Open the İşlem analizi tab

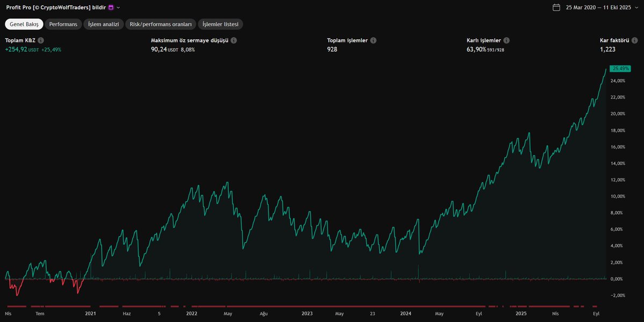[x=104, y=24]
